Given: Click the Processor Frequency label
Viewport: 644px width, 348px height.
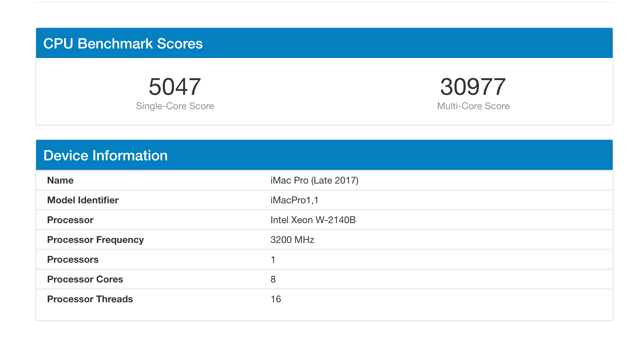Looking at the screenshot, I should coord(95,240).
